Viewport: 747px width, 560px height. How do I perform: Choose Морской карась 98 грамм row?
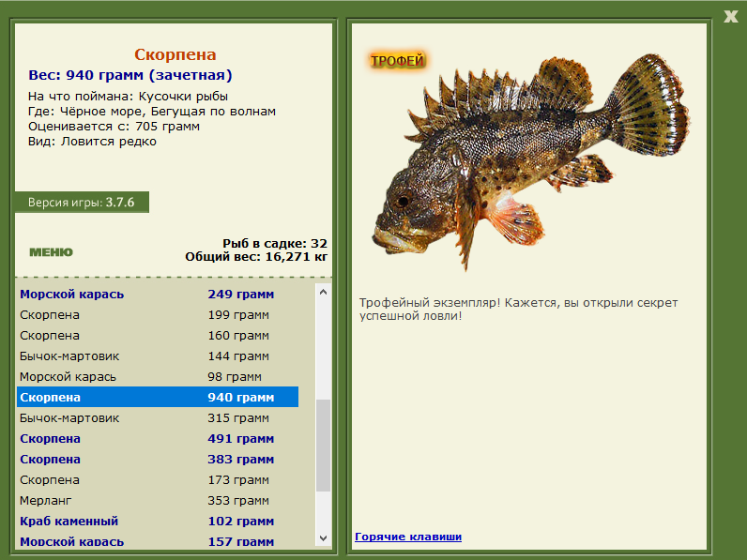coord(157,376)
